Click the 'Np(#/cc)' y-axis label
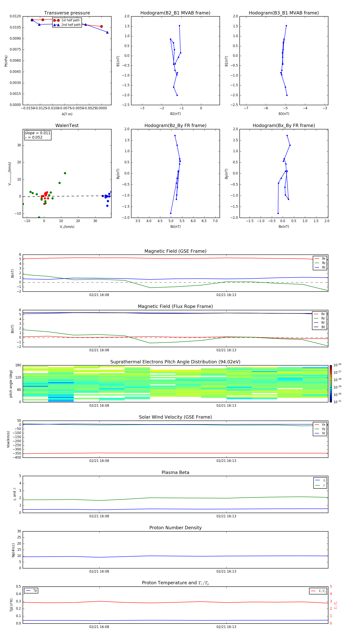This screenshot has width=351, height=644. [x=13, y=550]
